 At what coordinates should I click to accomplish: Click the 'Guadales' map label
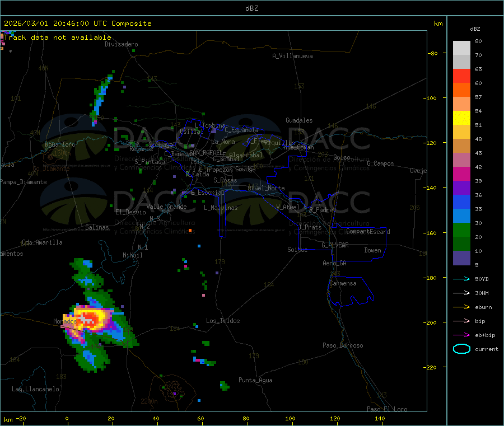(299, 120)
